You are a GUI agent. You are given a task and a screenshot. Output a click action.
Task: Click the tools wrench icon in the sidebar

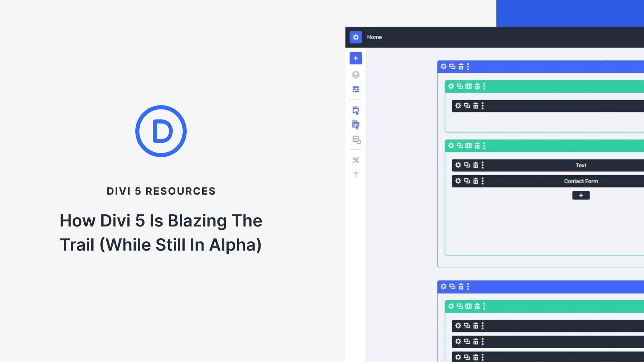(x=355, y=161)
